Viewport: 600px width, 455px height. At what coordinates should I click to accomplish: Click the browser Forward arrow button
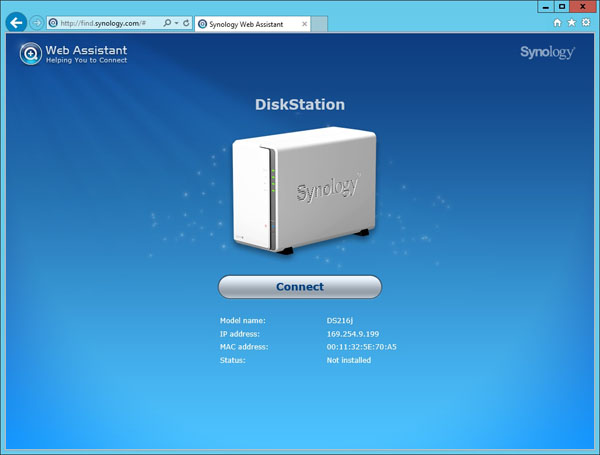pyautogui.click(x=36, y=23)
